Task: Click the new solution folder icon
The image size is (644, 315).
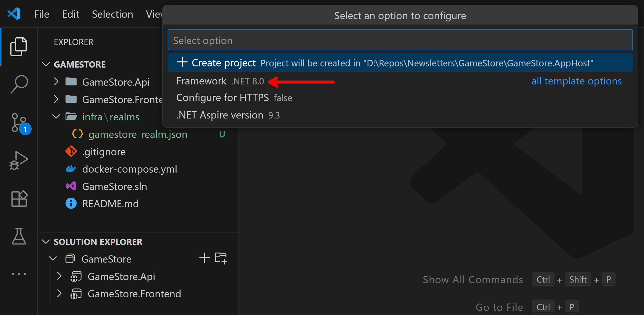Action: coord(221,258)
